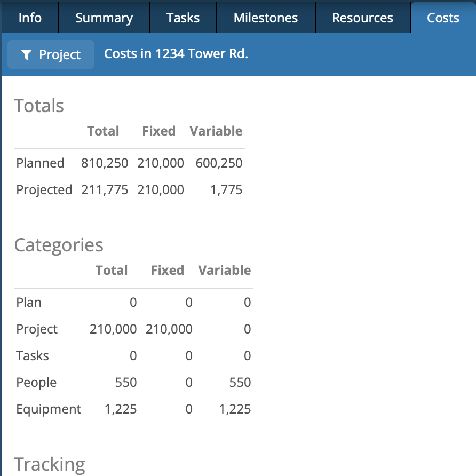Click the Categories section heading
The image size is (476, 476).
coord(59,245)
